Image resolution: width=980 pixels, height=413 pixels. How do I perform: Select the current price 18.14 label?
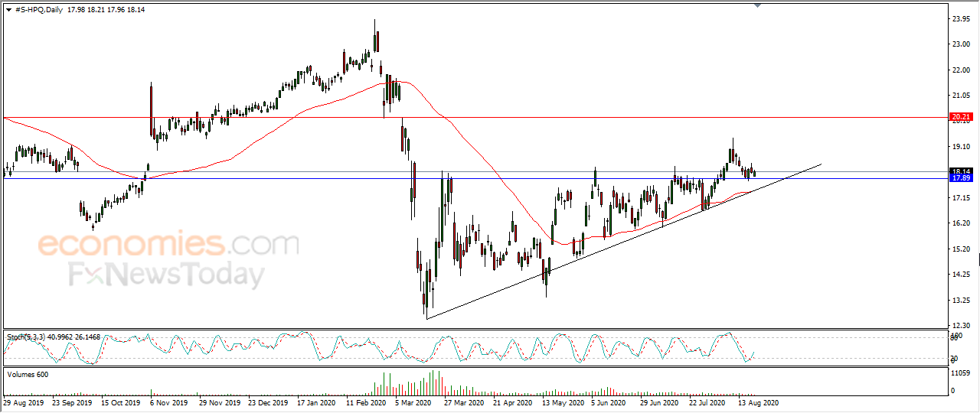pyautogui.click(x=960, y=171)
